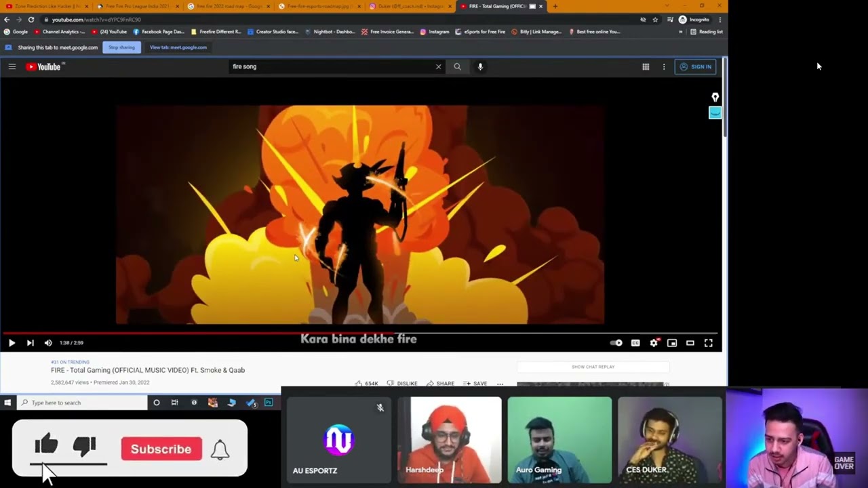Open the Google bookmark
The width and height of the screenshot is (868, 488).
pos(16,32)
